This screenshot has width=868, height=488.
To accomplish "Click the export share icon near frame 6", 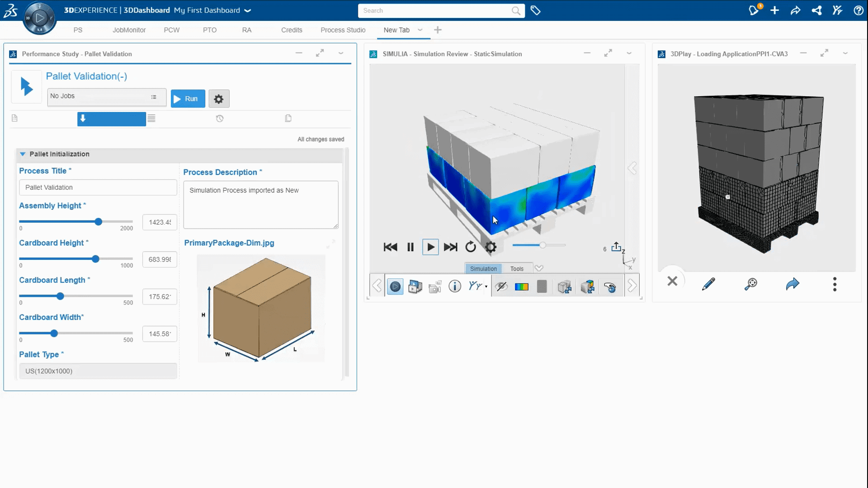I will tap(616, 247).
